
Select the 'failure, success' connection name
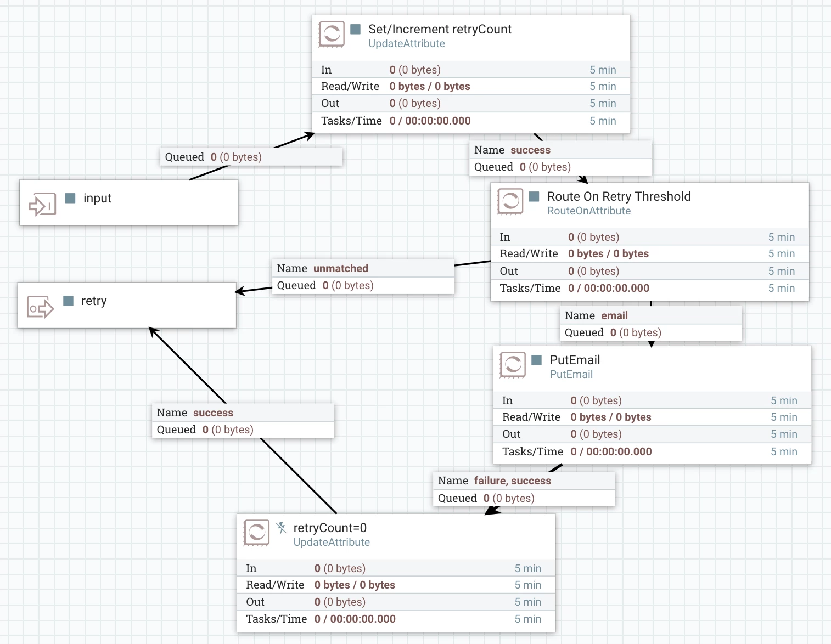[x=513, y=481]
